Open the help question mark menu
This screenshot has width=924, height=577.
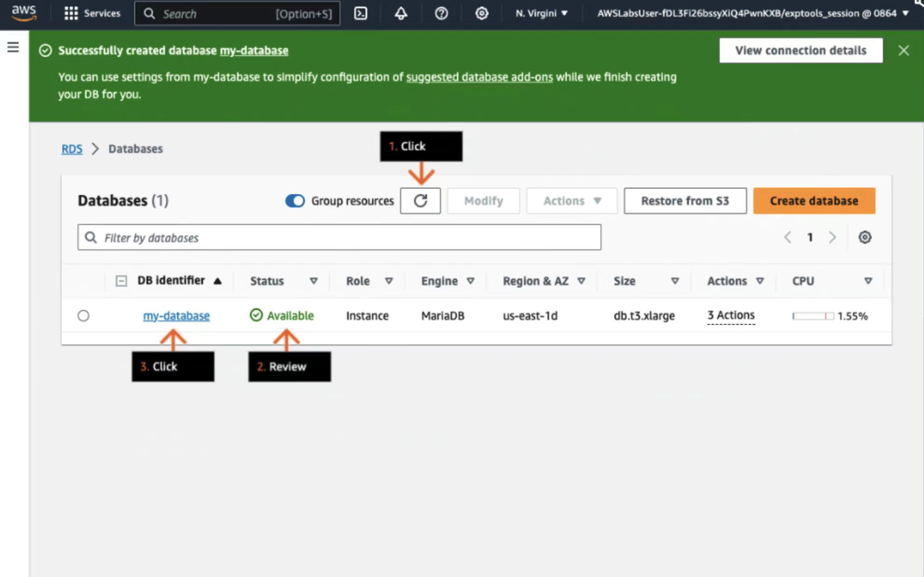click(x=441, y=14)
